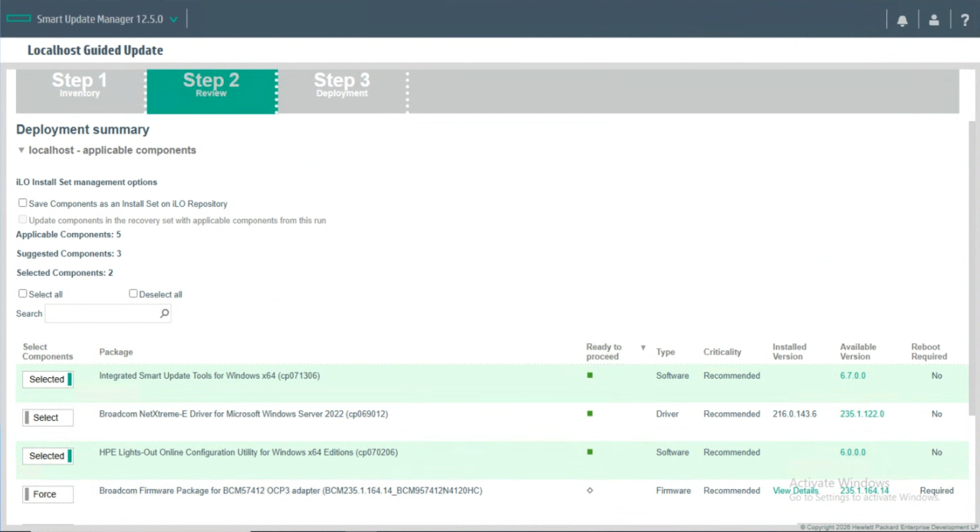Click 'Applicable Components: 5' text
980x532 pixels.
point(68,235)
